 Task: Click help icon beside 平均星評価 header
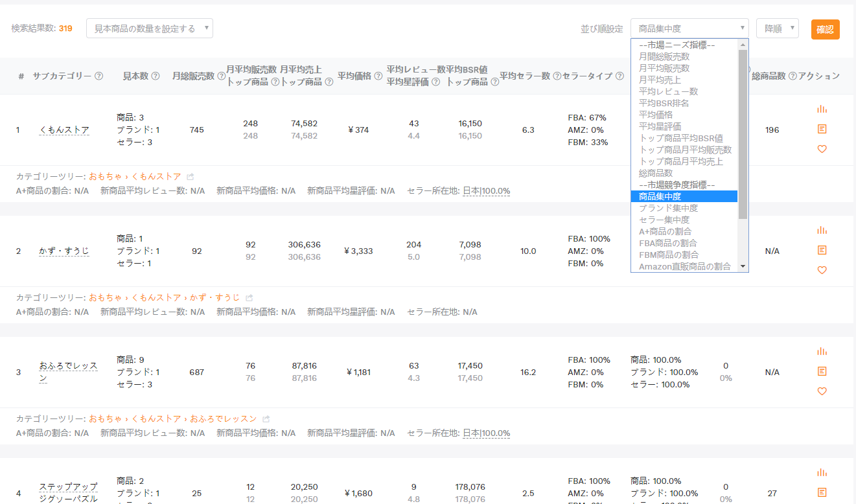pyautogui.click(x=436, y=82)
